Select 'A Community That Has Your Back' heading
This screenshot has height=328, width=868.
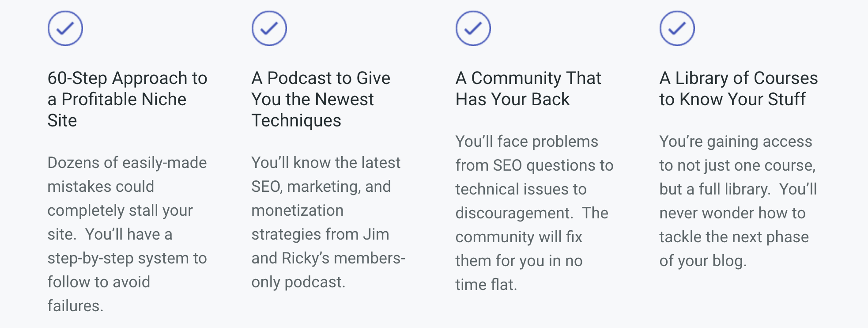pos(528,89)
